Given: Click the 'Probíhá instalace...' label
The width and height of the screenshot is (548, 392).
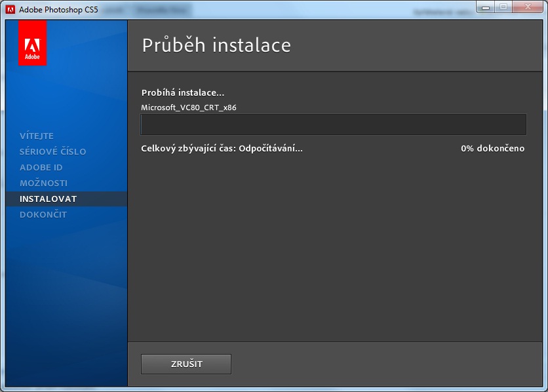Looking at the screenshot, I should point(183,92).
